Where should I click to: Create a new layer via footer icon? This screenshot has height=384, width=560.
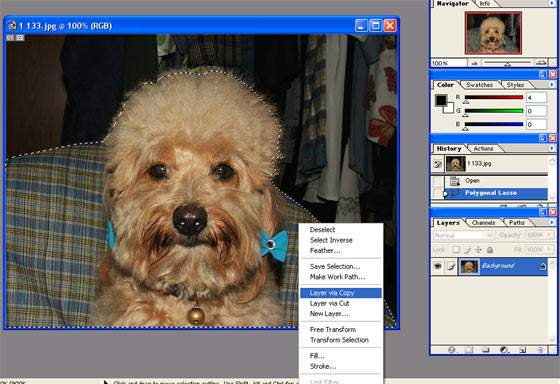522,350
